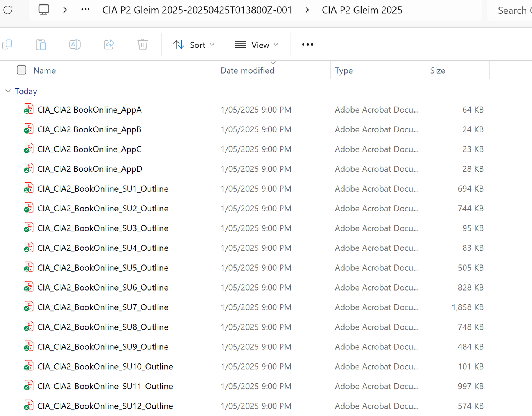Open the See more three-dots toolbar menu
The height and width of the screenshot is (416, 532).
pyautogui.click(x=307, y=45)
